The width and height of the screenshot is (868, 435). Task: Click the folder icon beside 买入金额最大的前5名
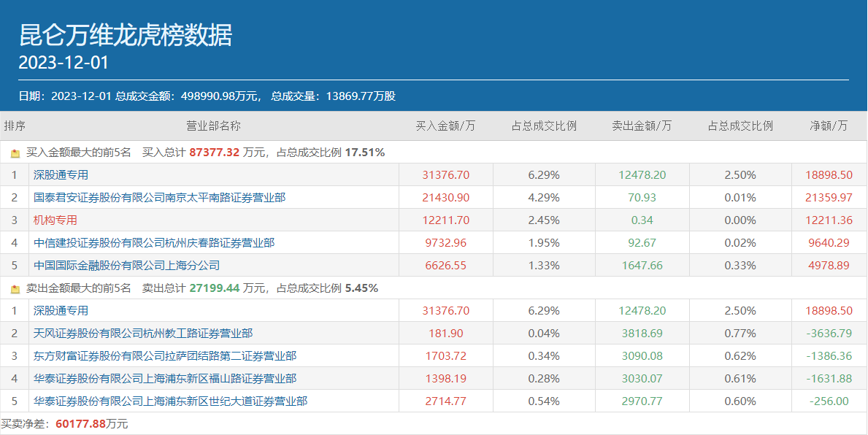click(15, 153)
